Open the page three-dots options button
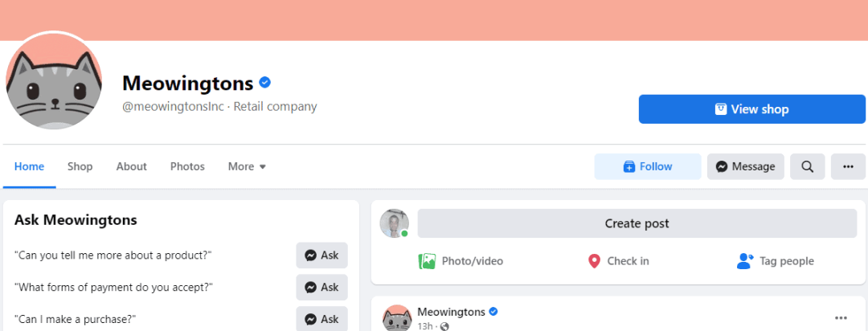The width and height of the screenshot is (868, 331). pos(848,166)
